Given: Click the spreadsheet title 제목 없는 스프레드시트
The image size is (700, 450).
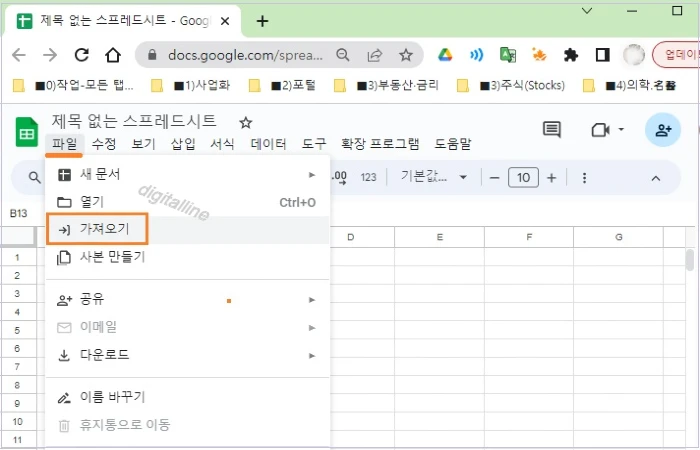Looking at the screenshot, I should pos(134,121).
